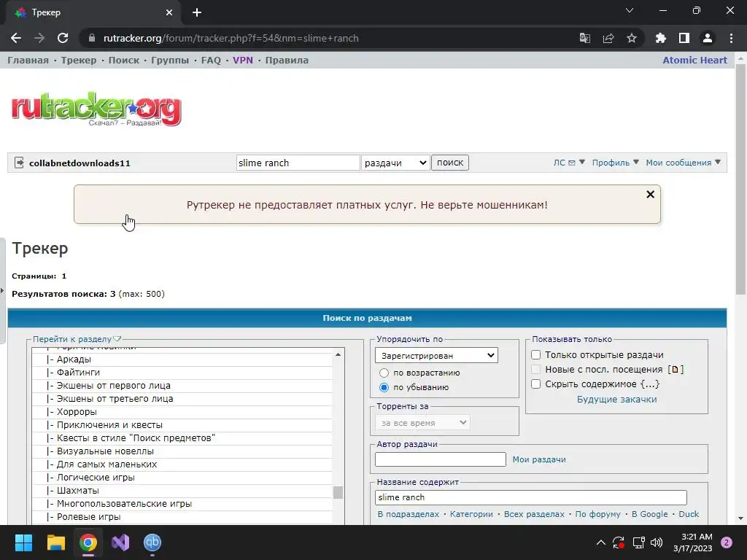
Task: Expand Перейти к разделу section selector
Action: coord(77,339)
